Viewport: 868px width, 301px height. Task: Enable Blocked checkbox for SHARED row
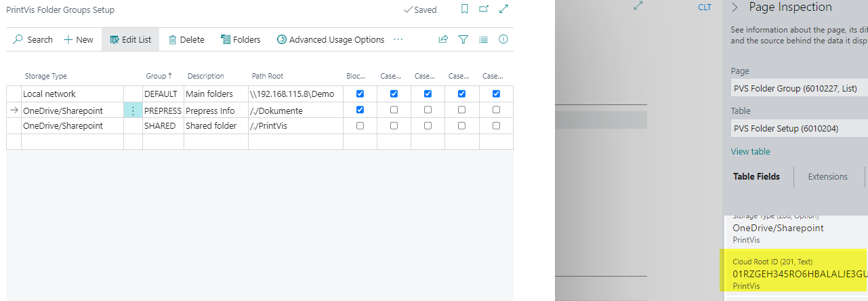point(360,126)
